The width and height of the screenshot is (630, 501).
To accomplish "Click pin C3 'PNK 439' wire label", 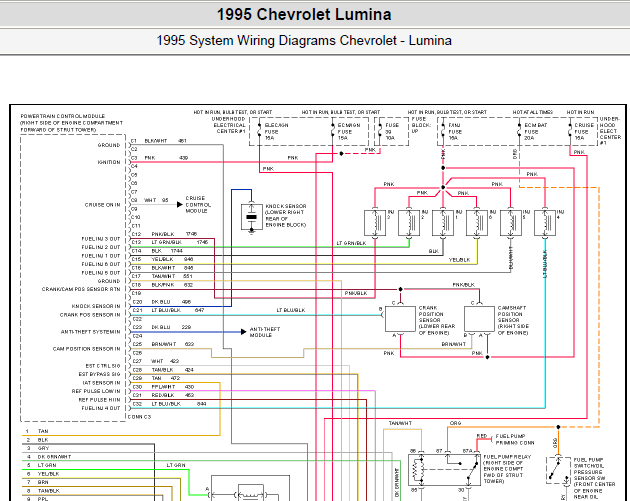I will click(166, 158).
